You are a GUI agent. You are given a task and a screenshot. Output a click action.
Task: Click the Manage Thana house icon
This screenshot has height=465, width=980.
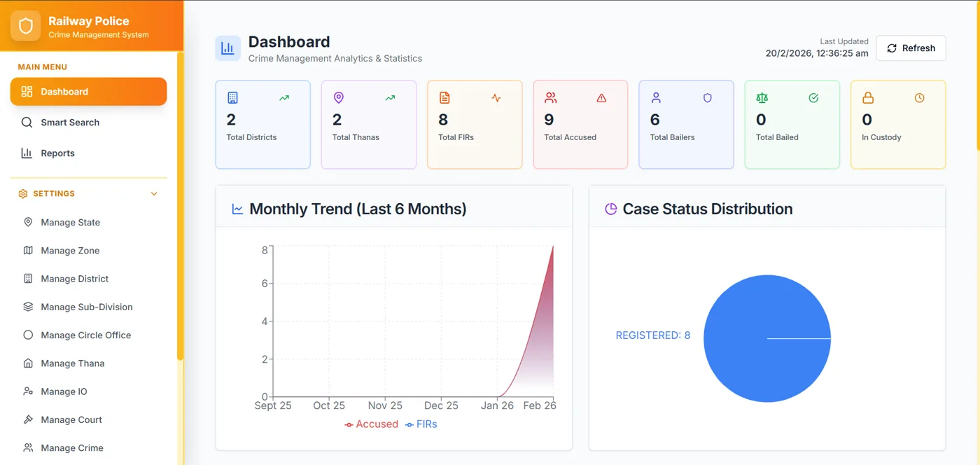click(28, 363)
